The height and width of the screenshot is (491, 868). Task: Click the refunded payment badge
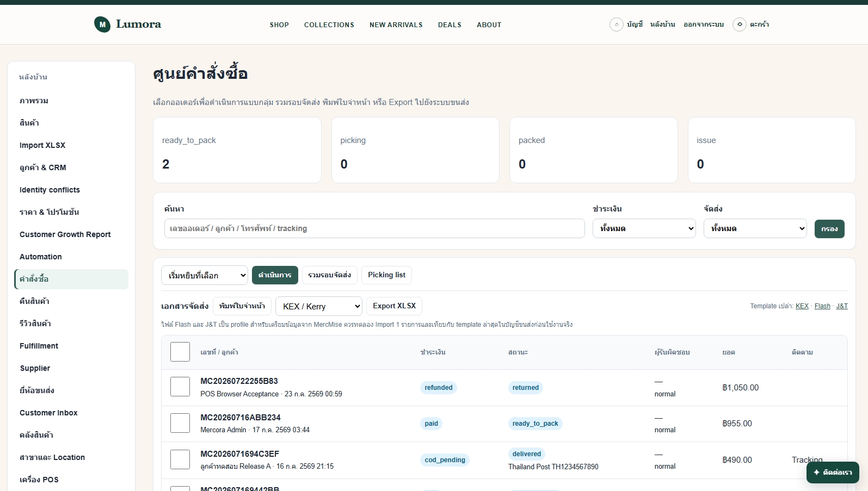(x=439, y=388)
